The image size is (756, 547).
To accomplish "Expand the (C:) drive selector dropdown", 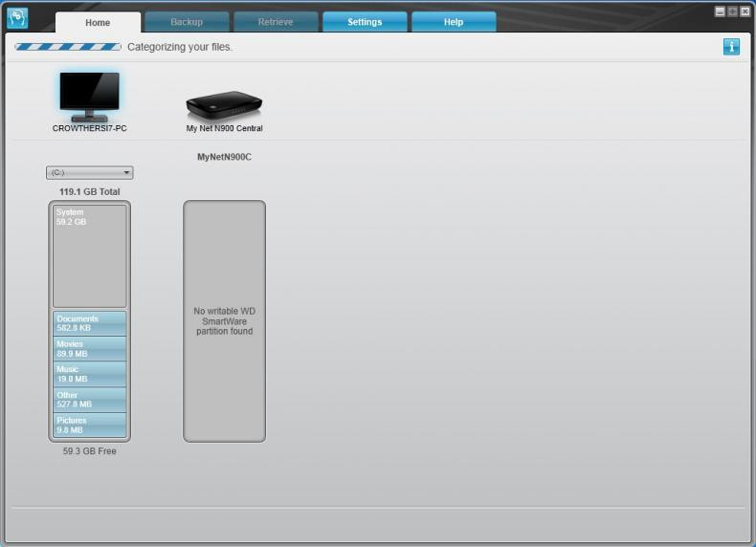I will click(x=90, y=173).
